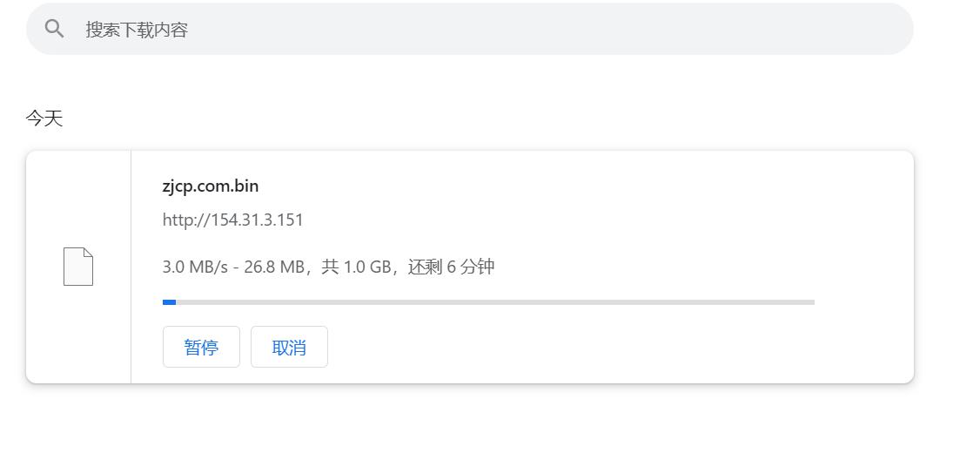
Task: Click the magnifier search icon
Action: [54, 29]
